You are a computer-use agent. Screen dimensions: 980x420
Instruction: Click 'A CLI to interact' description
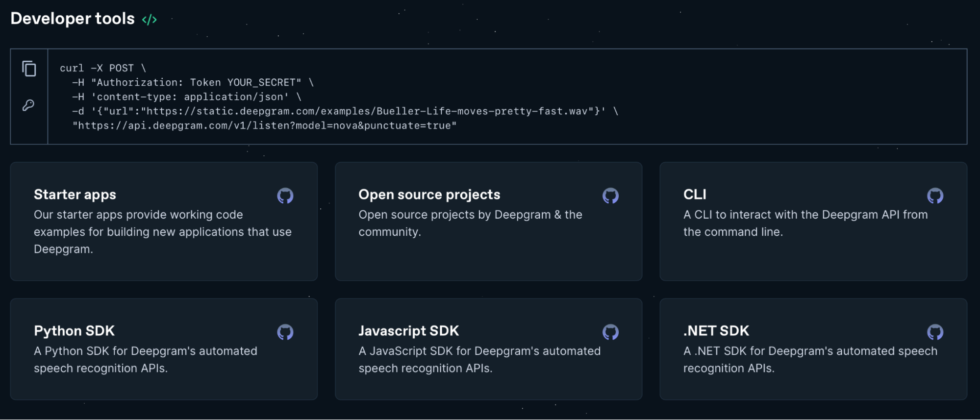[x=805, y=223]
